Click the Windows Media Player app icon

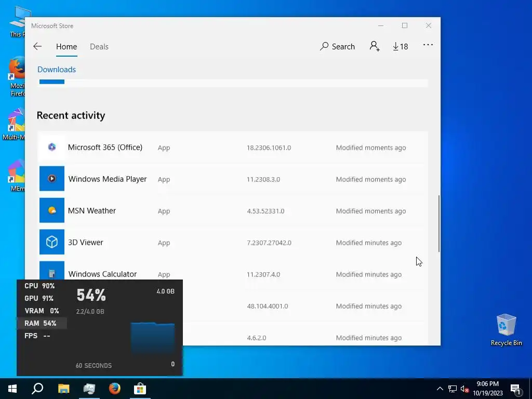(52, 179)
